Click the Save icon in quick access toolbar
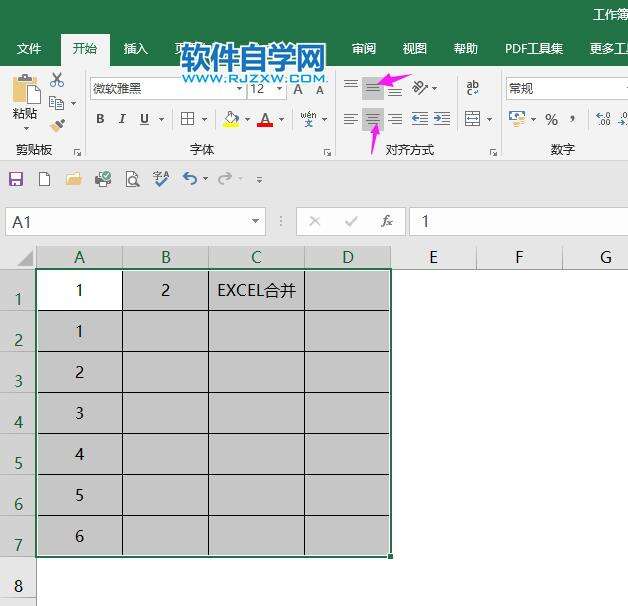 (x=16, y=179)
